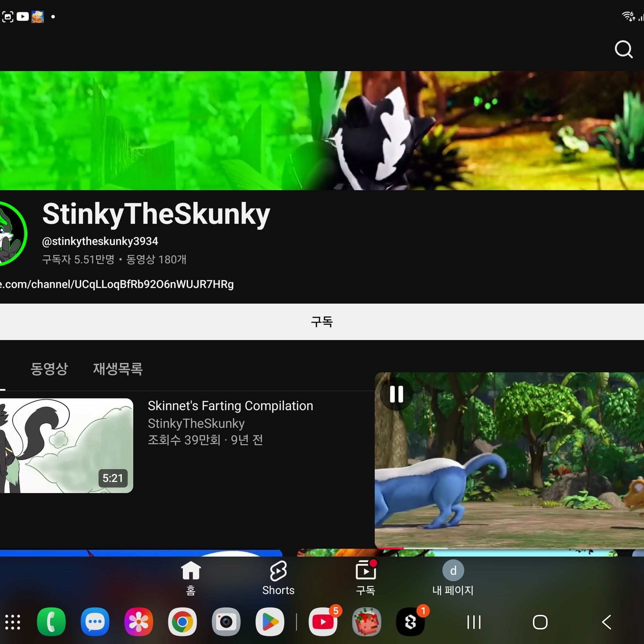Select the 동영상 (Videos) tab
Viewport: 644px width, 644px height.
click(49, 368)
